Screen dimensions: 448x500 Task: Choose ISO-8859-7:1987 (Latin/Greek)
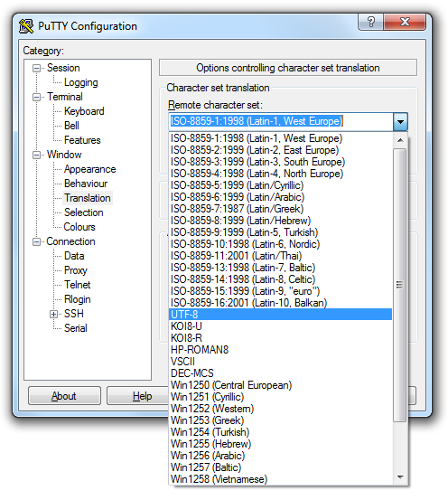[280, 209]
